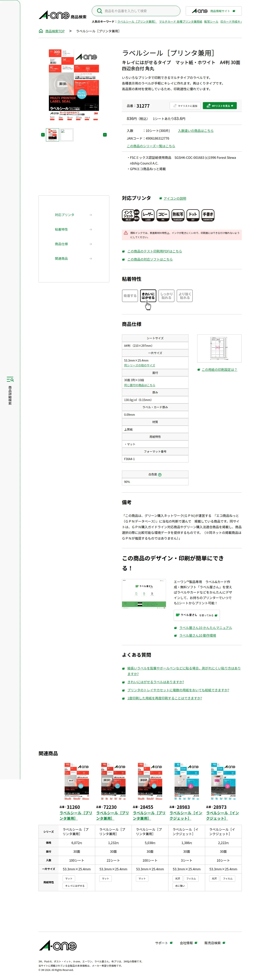Open この商品のテスト印刷用PDFはこちら link
The height and width of the screenshot is (980, 260).
[x=155, y=251]
